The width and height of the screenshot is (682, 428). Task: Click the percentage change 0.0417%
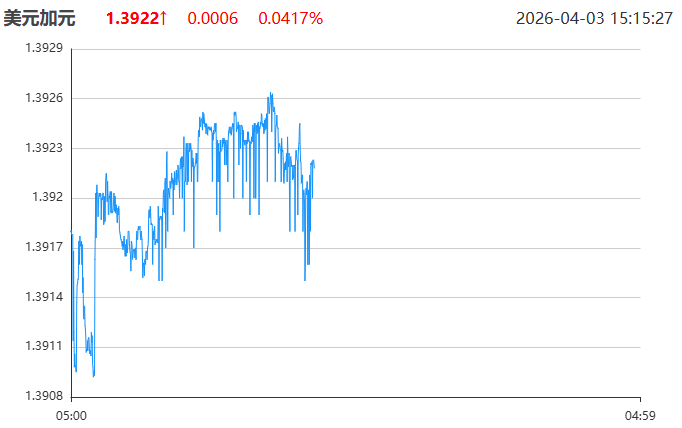click(290, 18)
